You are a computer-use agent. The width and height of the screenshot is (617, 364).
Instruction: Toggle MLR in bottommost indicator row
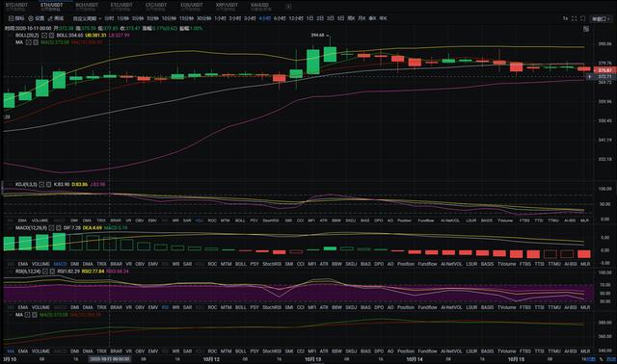(585, 351)
